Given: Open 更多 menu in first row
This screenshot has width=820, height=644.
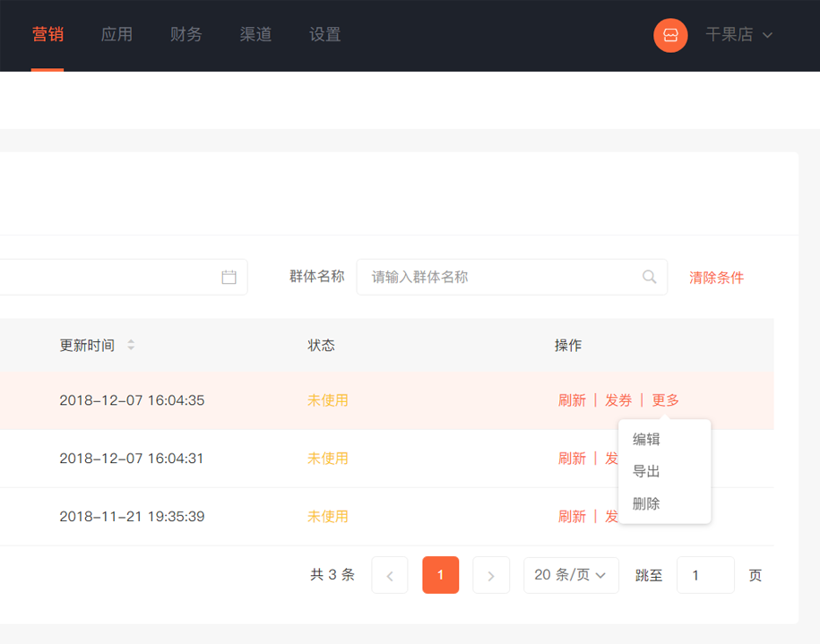Looking at the screenshot, I should (666, 400).
